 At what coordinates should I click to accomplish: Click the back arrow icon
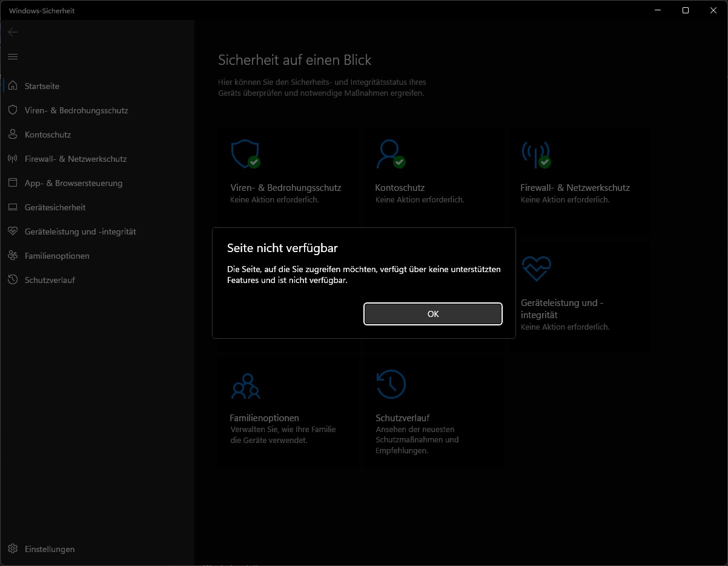(x=13, y=32)
